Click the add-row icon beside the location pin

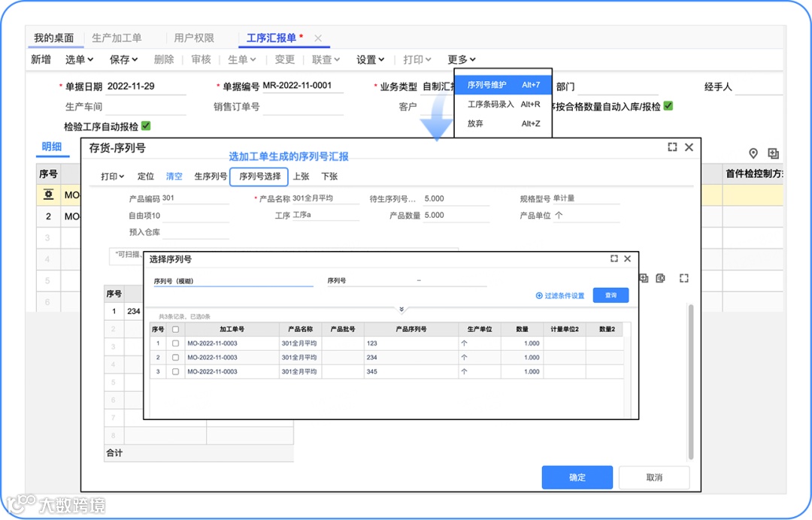(x=773, y=153)
